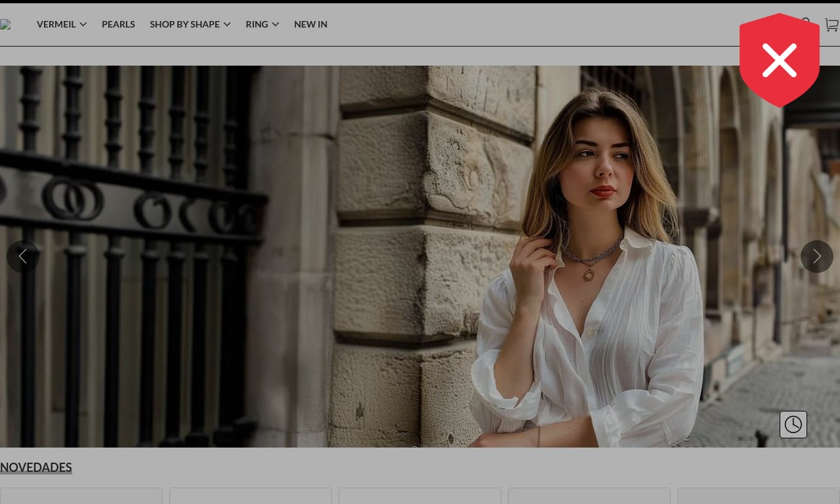Open the shopping cart icon
This screenshot has height=504, width=840.
831,25
